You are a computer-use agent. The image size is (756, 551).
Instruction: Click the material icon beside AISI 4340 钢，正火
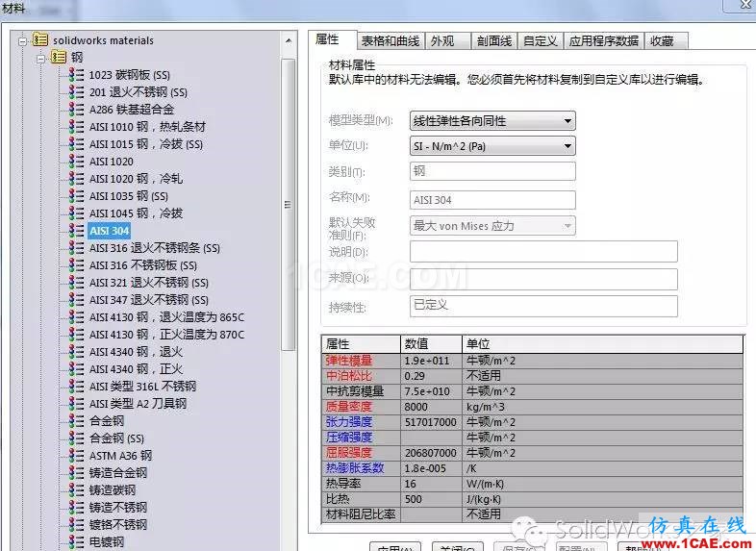coord(76,369)
